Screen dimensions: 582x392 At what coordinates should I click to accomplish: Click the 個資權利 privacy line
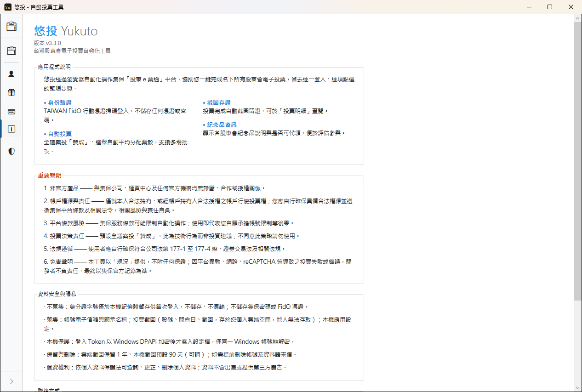point(165,368)
